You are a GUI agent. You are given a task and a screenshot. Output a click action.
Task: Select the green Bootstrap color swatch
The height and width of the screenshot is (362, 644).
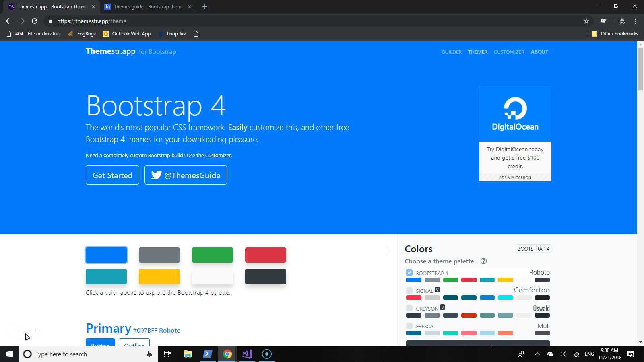(212, 255)
